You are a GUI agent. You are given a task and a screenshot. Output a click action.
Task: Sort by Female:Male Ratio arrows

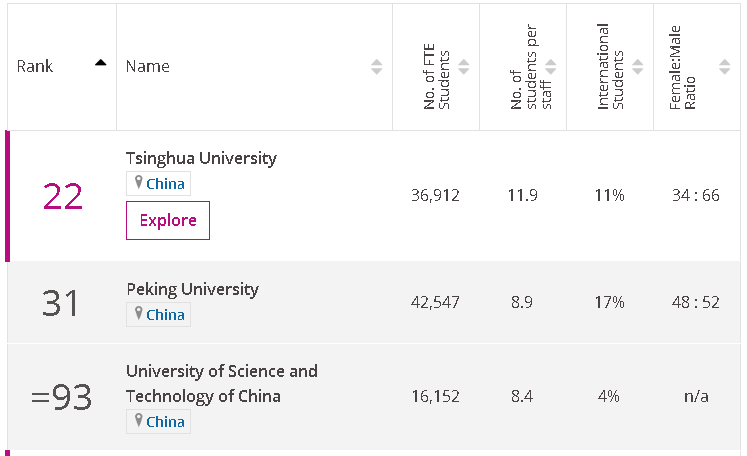tap(723, 67)
